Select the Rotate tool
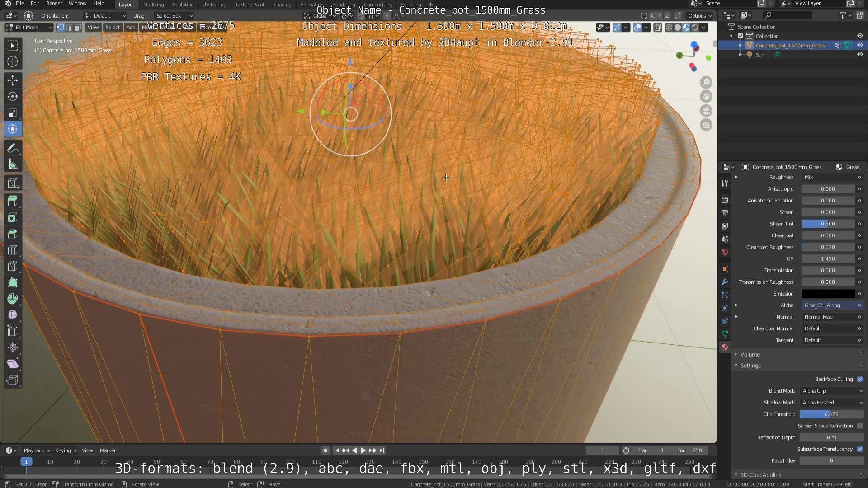This screenshot has width=868, height=488. coord(13,96)
